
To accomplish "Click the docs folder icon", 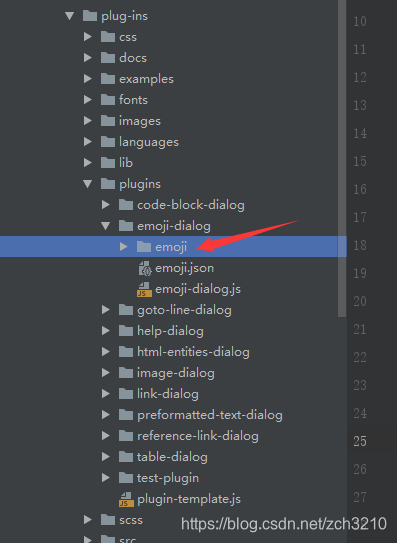I will click(108, 57).
